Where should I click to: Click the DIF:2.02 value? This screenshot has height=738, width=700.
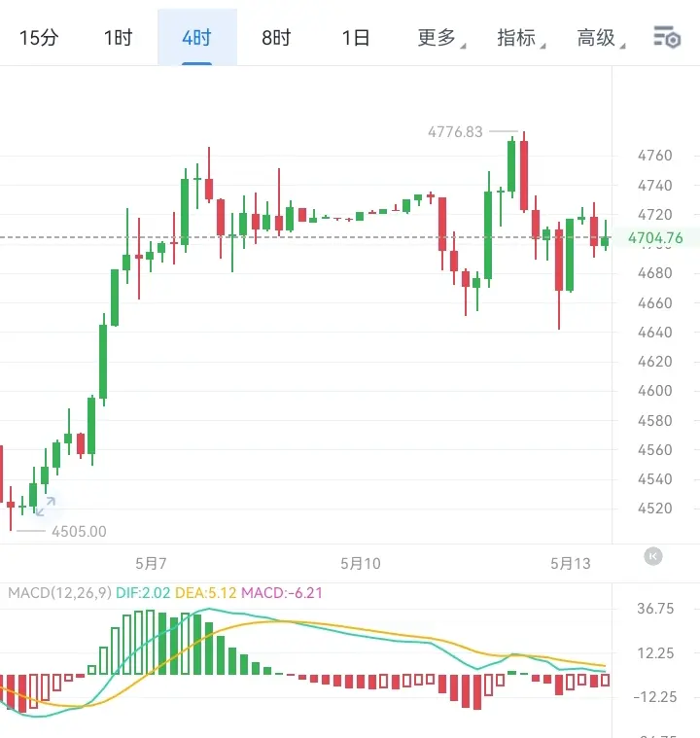(143, 592)
